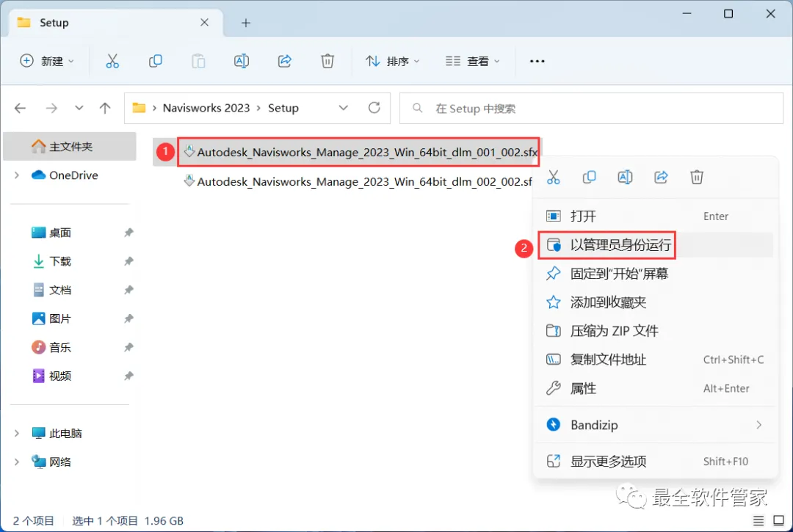Screen dimensions: 793x532
Task: Open the Recent locations chevron dropdown
Action: (x=79, y=108)
